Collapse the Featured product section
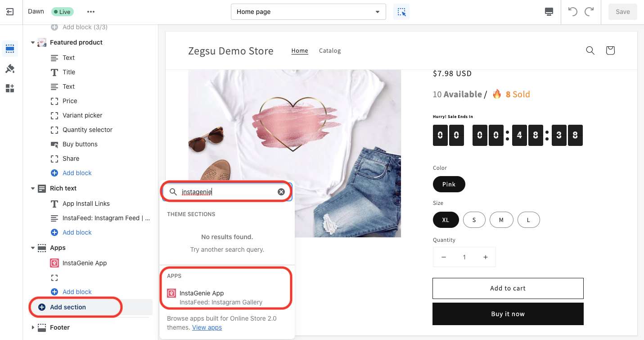The width and height of the screenshot is (644, 340). 33,43
